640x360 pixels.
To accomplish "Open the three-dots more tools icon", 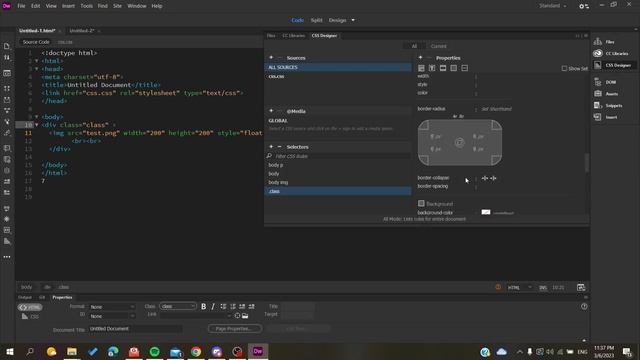I will pyautogui.click(x=7, y=257).
